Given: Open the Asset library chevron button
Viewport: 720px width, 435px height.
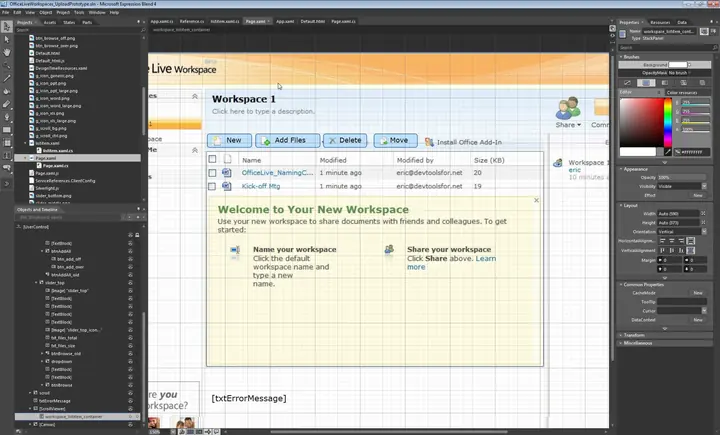Looking at the screenshot, I should (6, 184).
